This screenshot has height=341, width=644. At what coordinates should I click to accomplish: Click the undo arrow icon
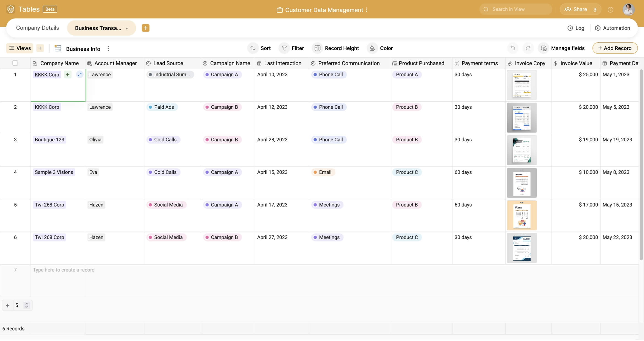(x=512, y=48)
